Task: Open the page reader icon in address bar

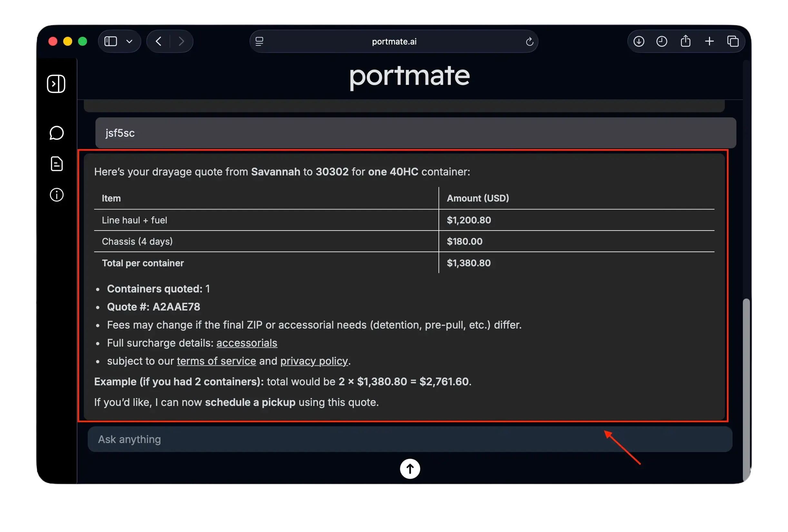Action: [260, 41]
